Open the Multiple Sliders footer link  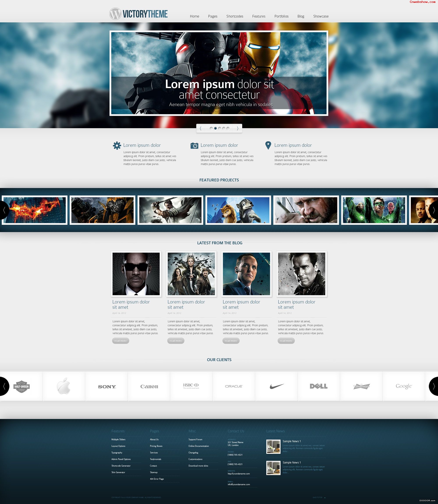[x=118, y=439]
